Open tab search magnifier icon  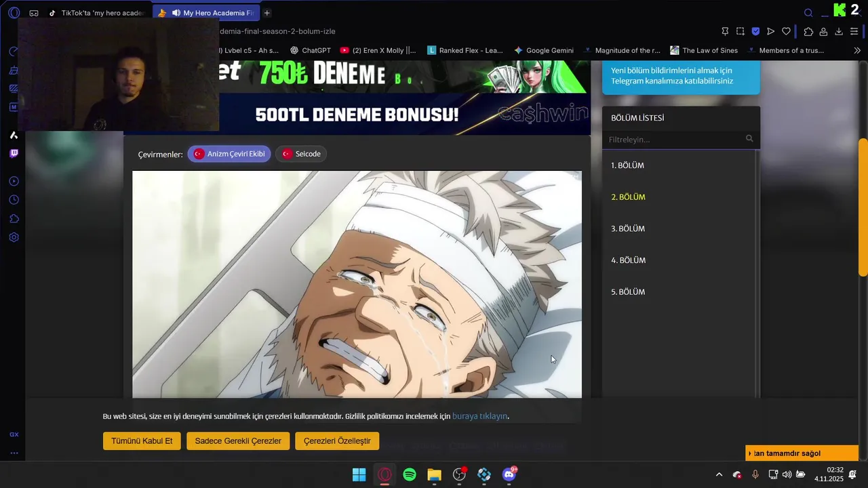pos(808,13)
